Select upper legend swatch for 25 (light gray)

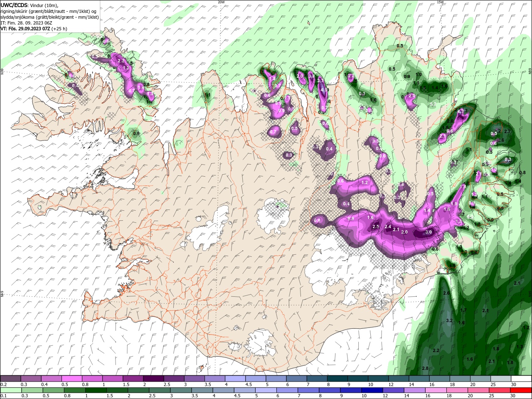click(x=501, y=379)
